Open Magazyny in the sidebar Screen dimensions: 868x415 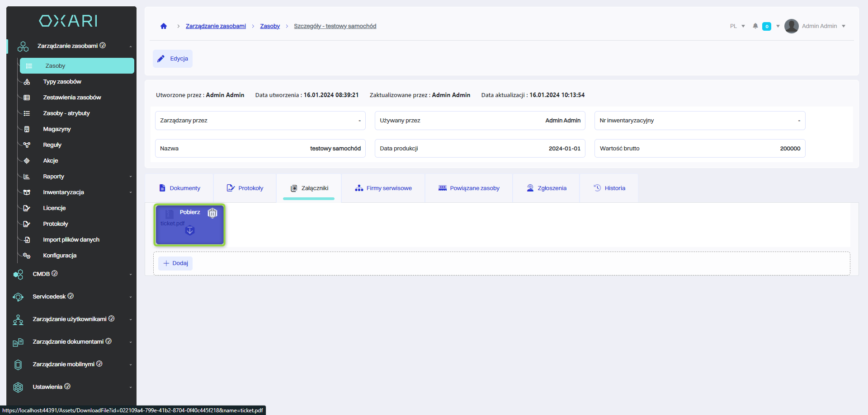click(x=57, y=129)
